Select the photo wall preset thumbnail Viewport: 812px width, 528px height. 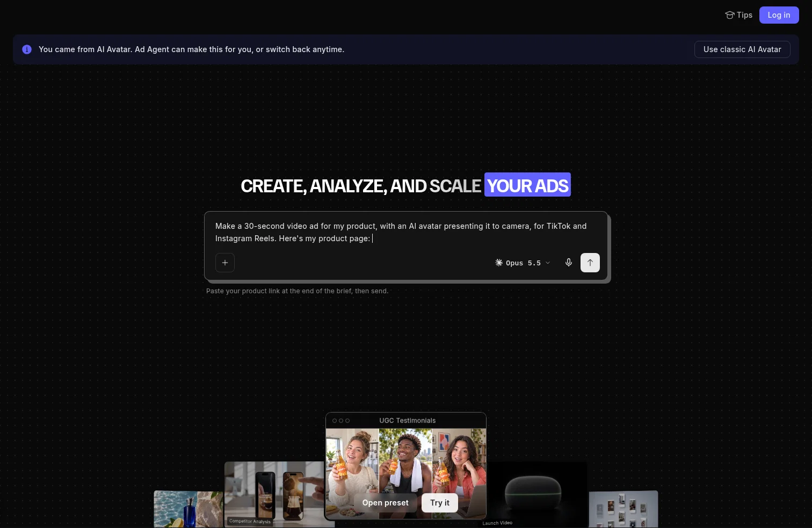click(624, 509)
